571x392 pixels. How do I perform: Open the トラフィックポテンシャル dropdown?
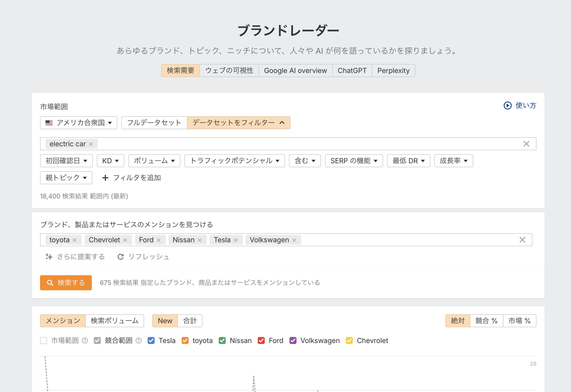tap(235, 161)
